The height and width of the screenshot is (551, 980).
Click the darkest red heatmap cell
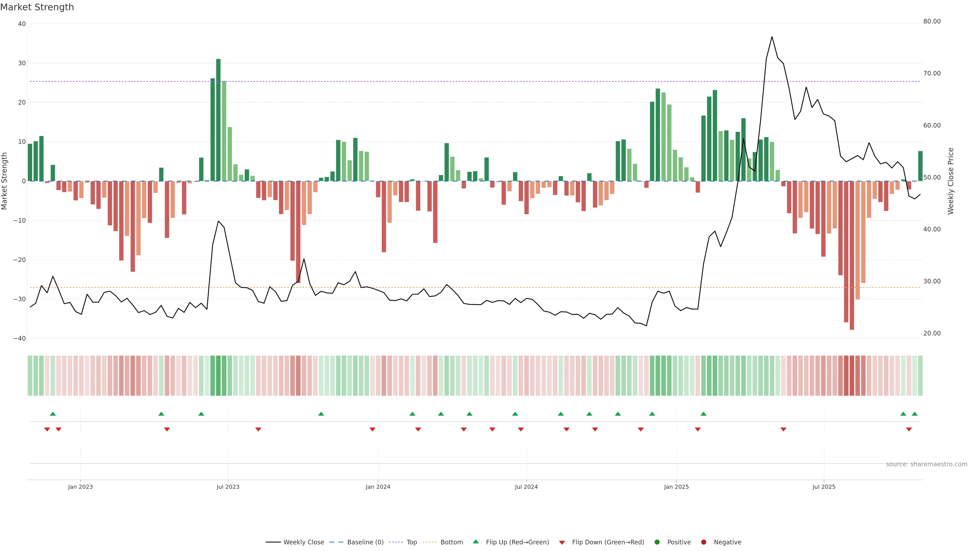click(x=852, y=376)
